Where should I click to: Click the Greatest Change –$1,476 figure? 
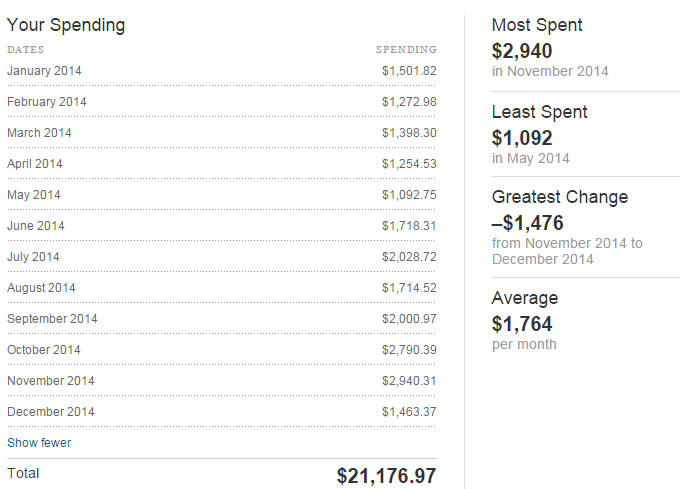(x=527, y=223)
